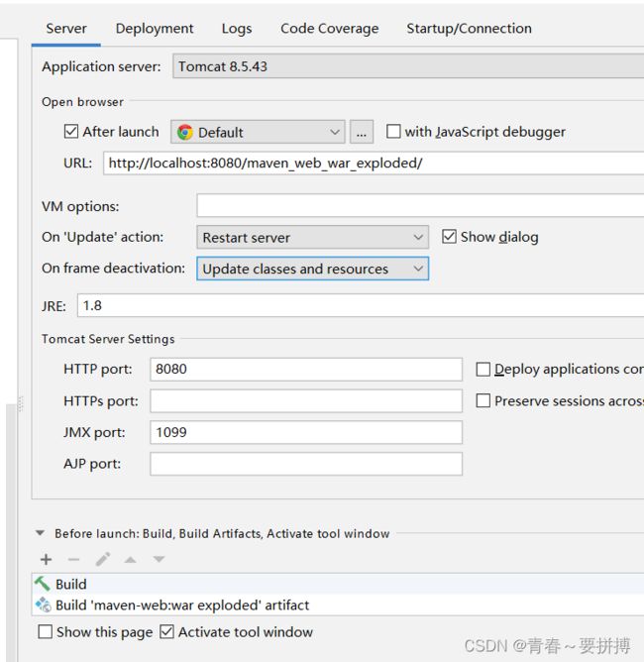The image size is (644, 662).
Task: Click the URL input field
Action: [374, 163]
